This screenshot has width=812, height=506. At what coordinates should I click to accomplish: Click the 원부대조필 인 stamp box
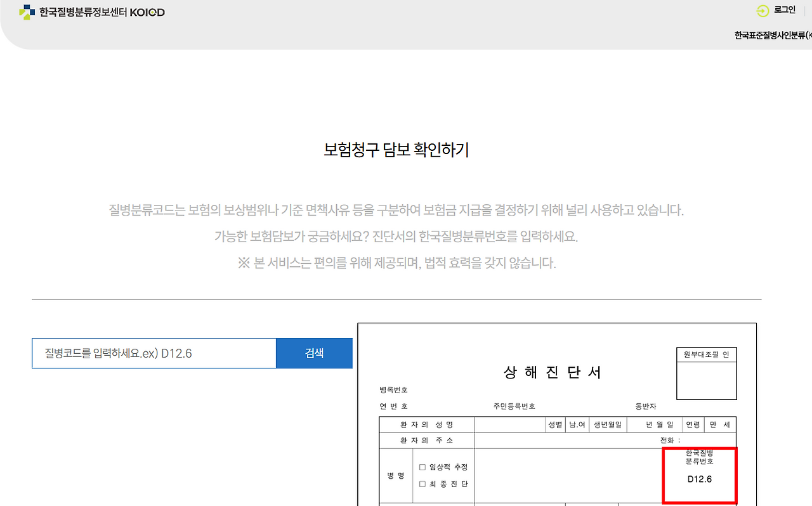(x=706, y=373)
